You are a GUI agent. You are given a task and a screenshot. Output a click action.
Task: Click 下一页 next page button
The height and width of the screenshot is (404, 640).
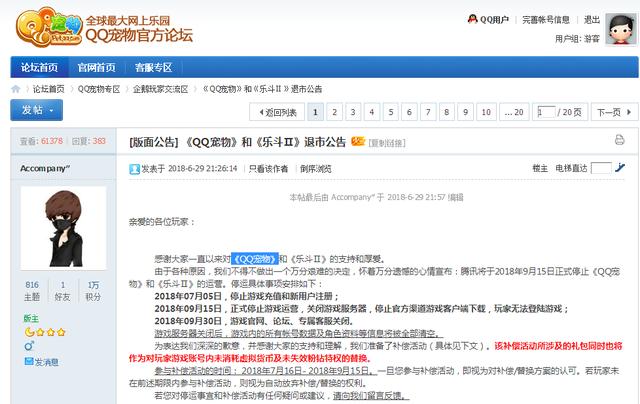614,112
